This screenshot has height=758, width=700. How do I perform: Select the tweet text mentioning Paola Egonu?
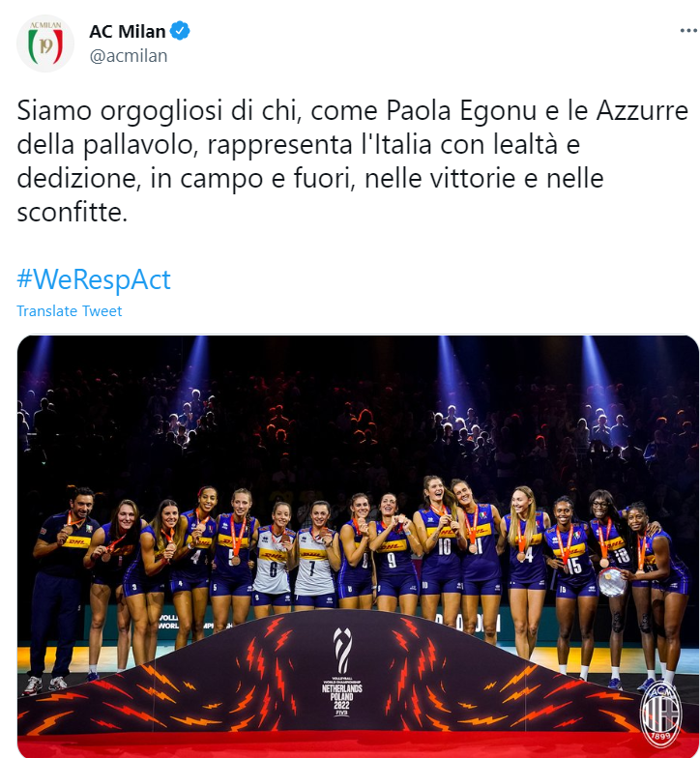point(352,160)
